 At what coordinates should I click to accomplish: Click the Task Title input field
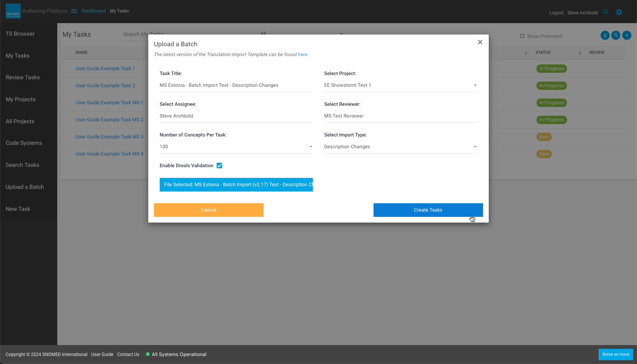pos(236,85)
